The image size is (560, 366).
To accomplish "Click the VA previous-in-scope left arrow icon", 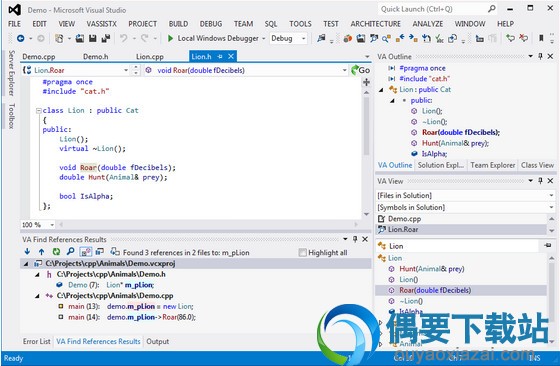I will [x=400, y=38].
